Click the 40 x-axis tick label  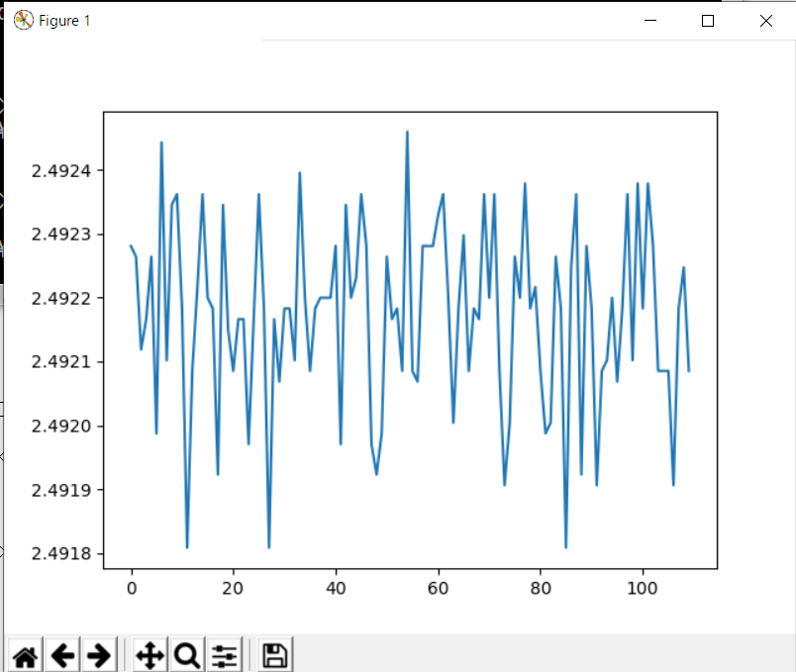pos(336,587)
